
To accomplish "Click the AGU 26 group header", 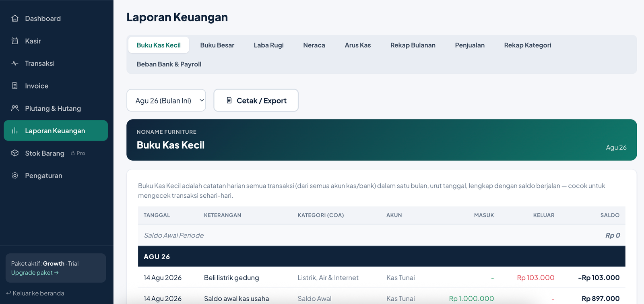I will [x=382, y=256].
